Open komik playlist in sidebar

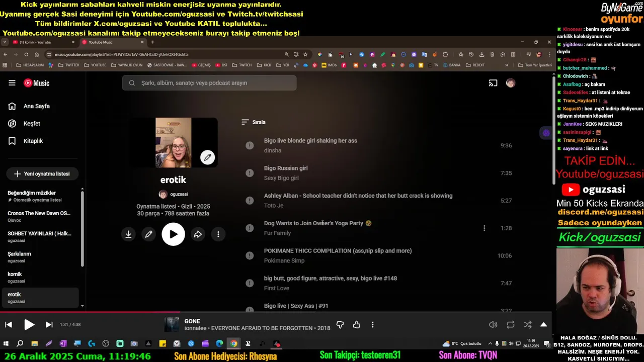click(40, 278)
